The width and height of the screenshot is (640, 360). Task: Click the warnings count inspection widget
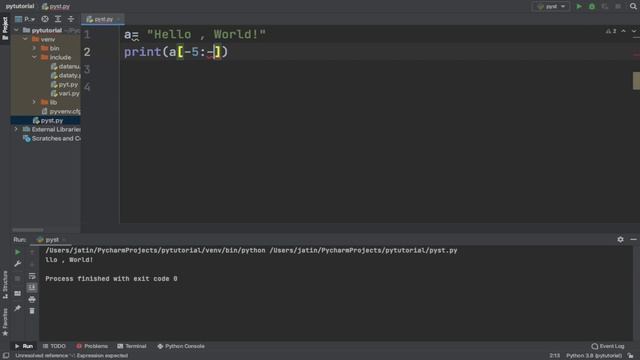click(611, 31)
